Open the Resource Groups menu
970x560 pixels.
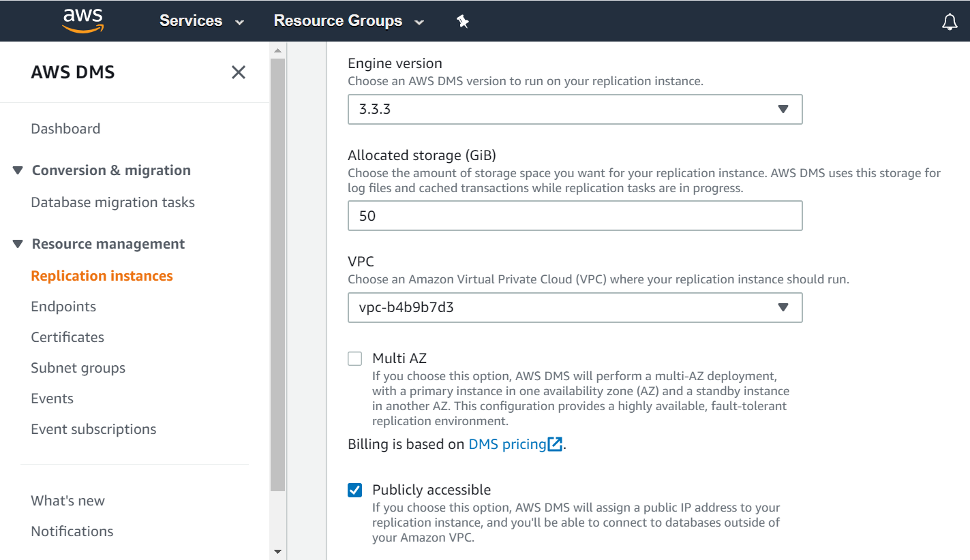pyautogui.click(x=348, y=21)
